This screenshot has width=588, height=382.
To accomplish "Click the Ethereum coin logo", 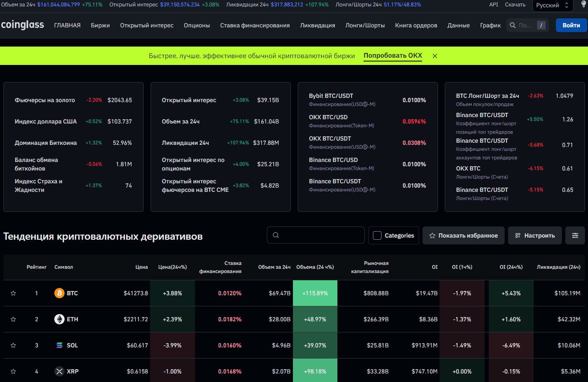I will [x=59, y=319].
